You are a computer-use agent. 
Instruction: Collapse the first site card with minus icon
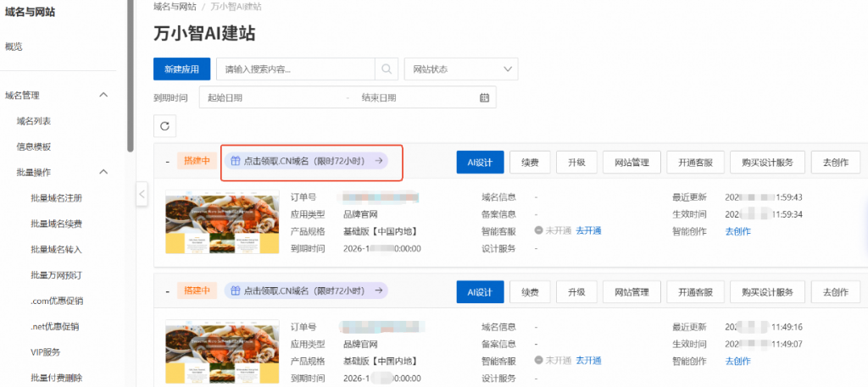168,161
